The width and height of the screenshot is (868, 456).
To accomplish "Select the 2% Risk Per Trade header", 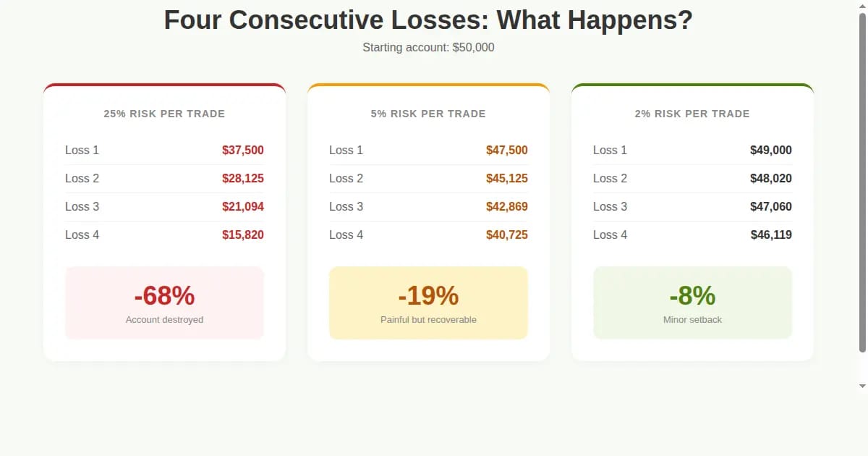I will click(x=692, y=114).
